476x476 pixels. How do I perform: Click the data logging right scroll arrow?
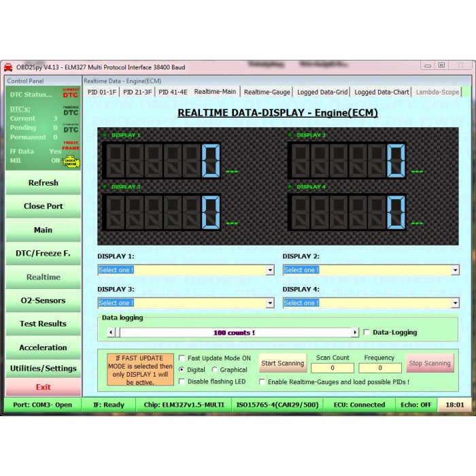[355, 333]
